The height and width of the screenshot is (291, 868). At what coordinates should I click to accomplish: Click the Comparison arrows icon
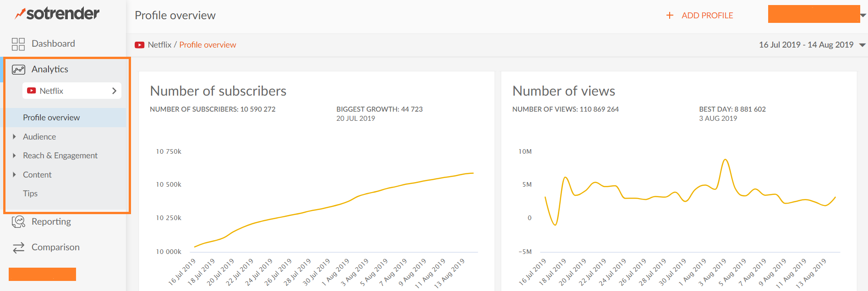pos(18,248)
